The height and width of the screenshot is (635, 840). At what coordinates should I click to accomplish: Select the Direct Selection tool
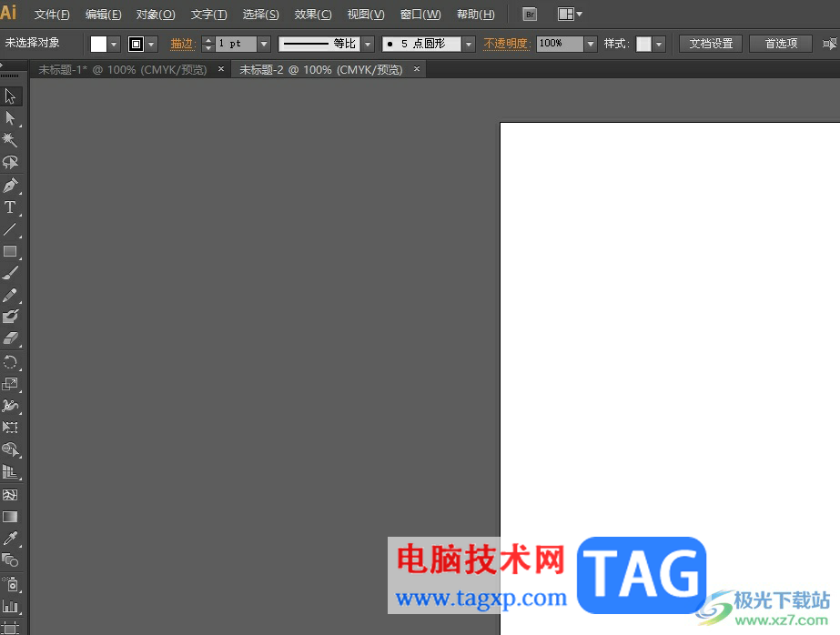[x=10, y=117]
